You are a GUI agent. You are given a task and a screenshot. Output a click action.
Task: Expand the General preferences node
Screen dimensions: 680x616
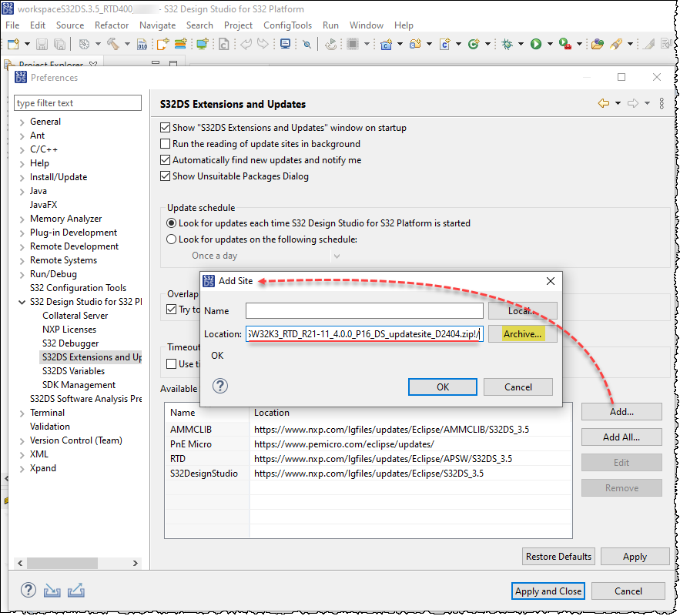22,122
